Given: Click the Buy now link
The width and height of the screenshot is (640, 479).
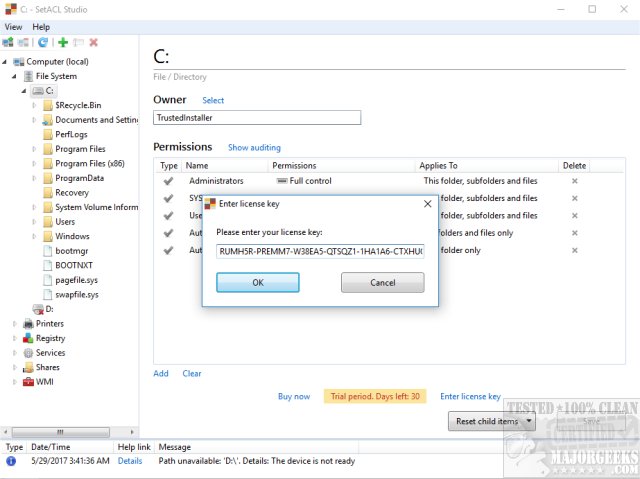Looking at the screenshot, I should coord(294,396).
